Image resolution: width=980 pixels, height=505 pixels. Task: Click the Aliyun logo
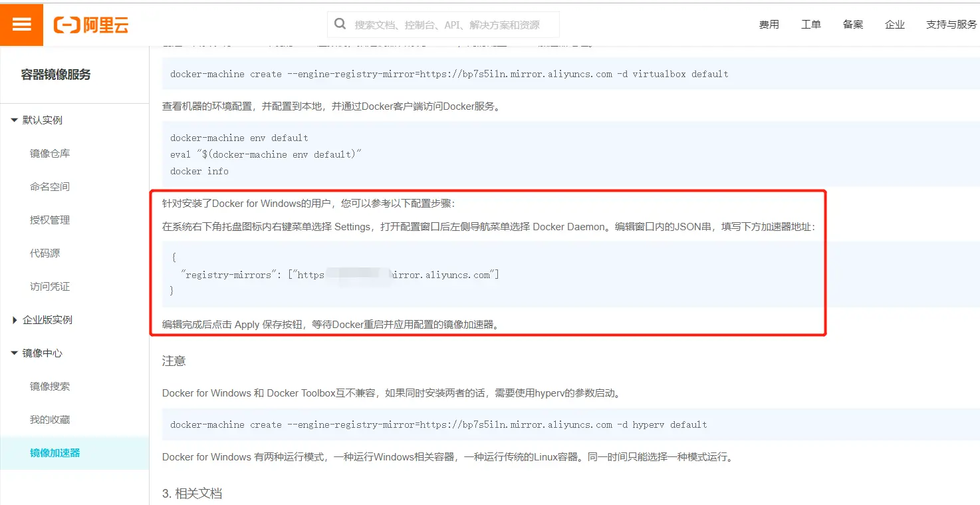click(91, 25)
